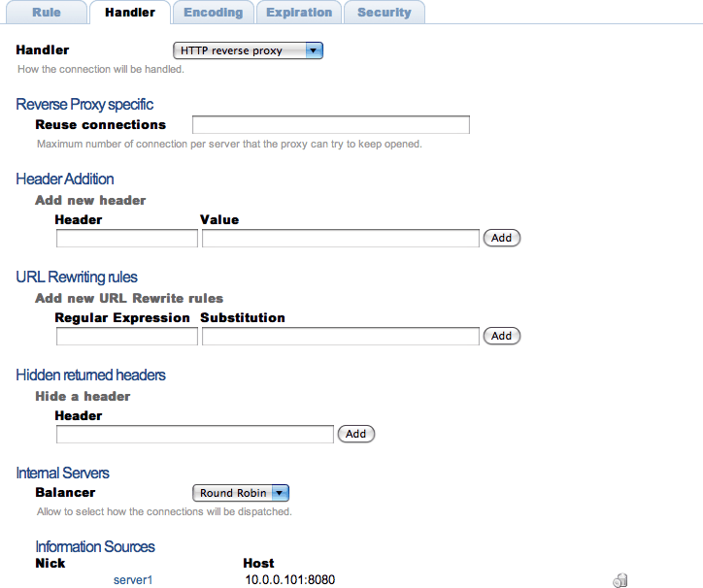Focus the Substitution input field
This screenshot has height=588, width=703.
[x=340, y=336]
